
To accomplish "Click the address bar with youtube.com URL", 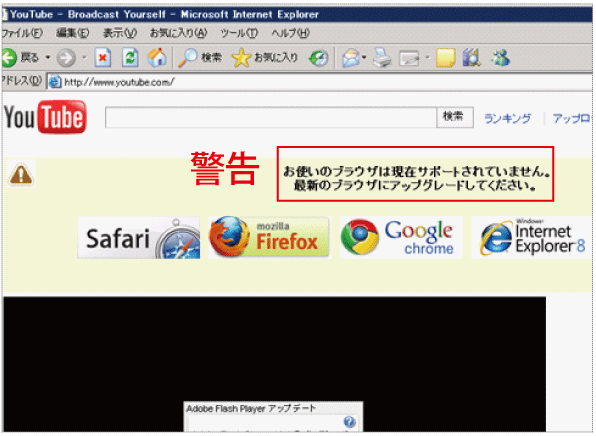I will [319, 82].
